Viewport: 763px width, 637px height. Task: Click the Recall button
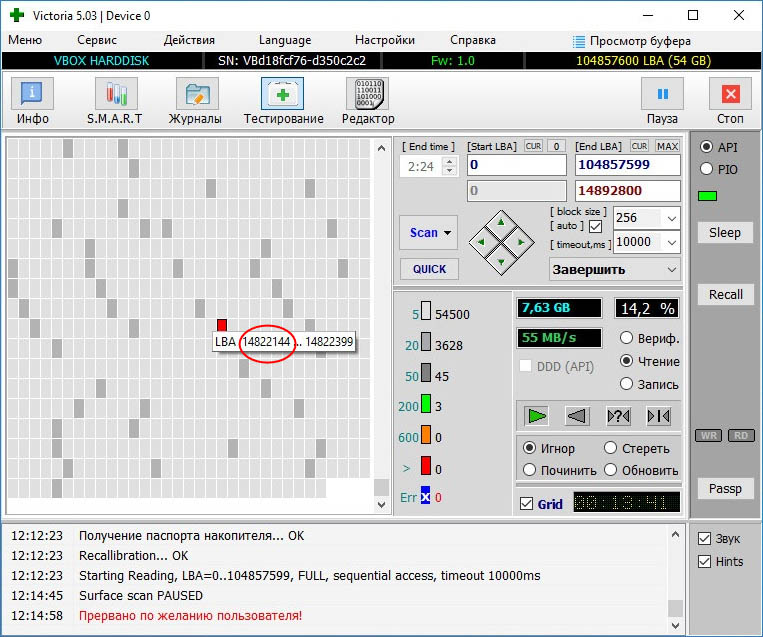point(726,294)
